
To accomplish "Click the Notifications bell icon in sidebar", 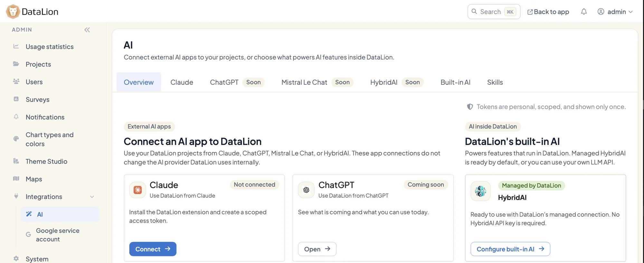I will click(16, 117).
